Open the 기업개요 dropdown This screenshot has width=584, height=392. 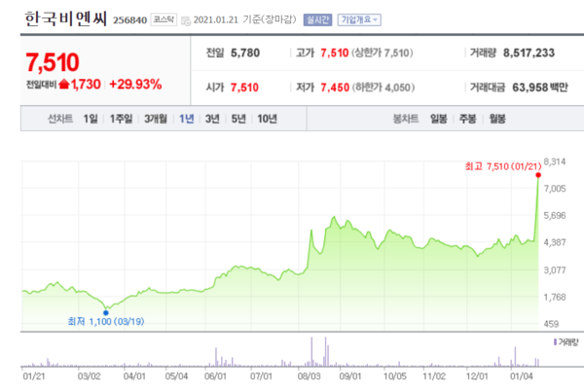(359, 19)
